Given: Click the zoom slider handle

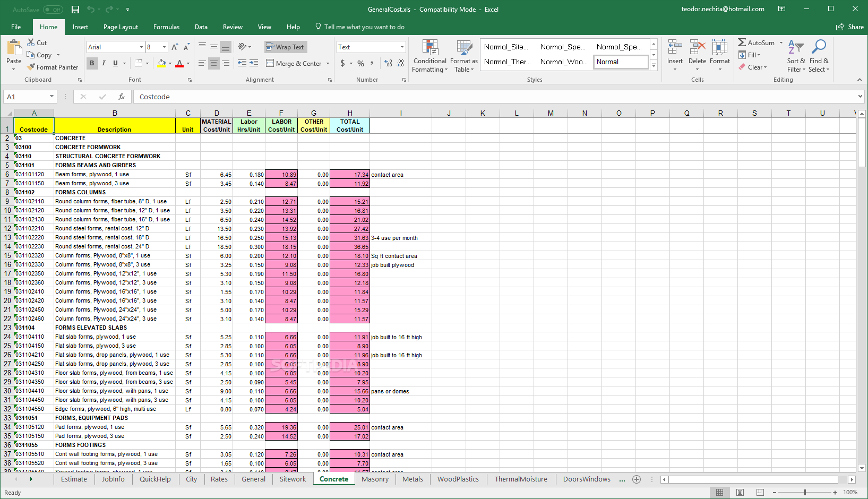Looking at the screenshot, I should [x=805, y=493].
